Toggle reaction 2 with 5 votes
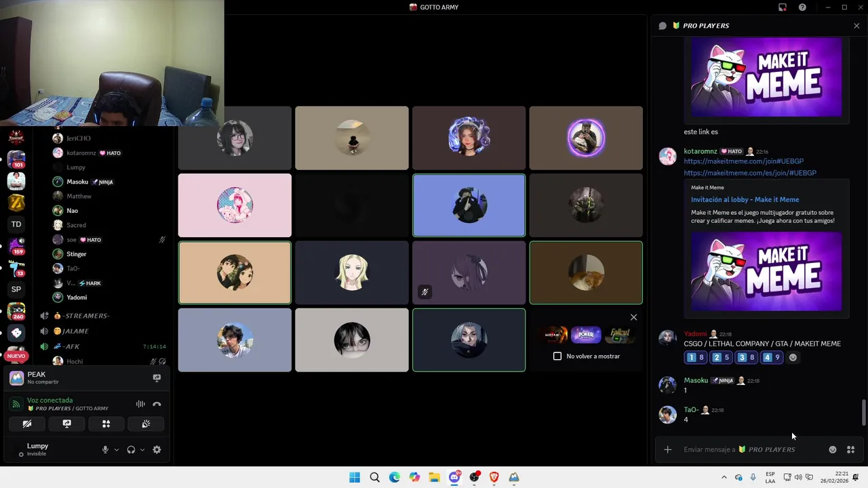This screenshot has height=488, width=868. [x=720, y=357]
